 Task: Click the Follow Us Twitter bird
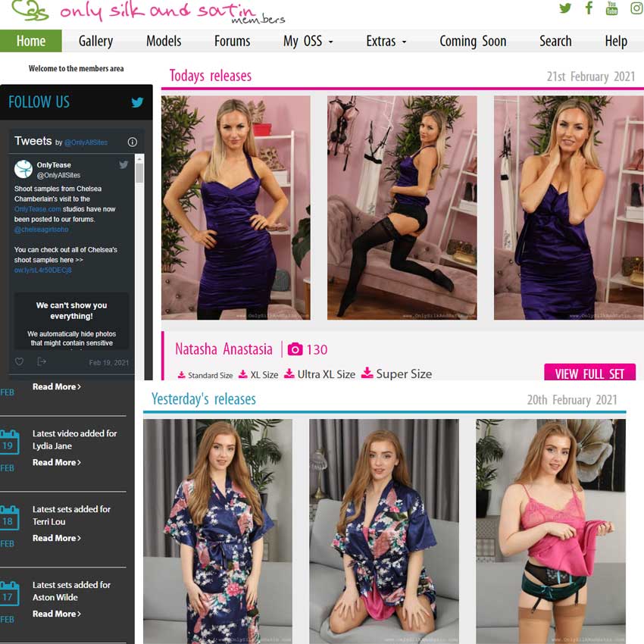coord(137,102)
